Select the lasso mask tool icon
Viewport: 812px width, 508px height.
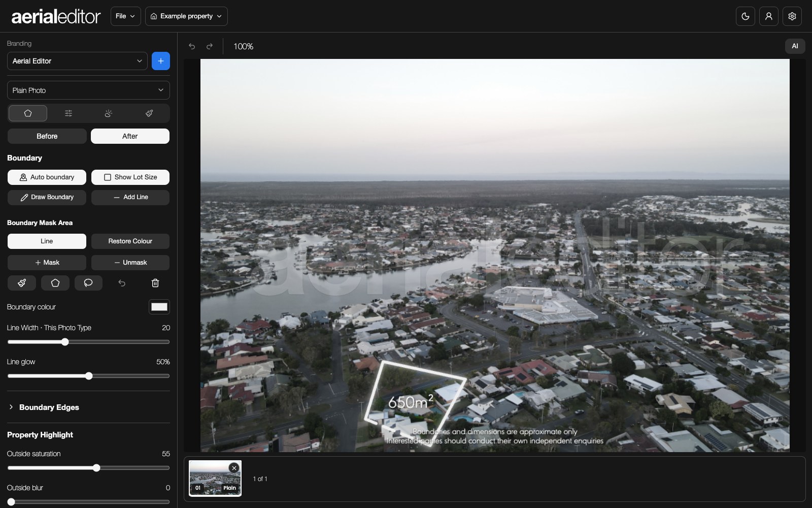click(x=88, y=283)
